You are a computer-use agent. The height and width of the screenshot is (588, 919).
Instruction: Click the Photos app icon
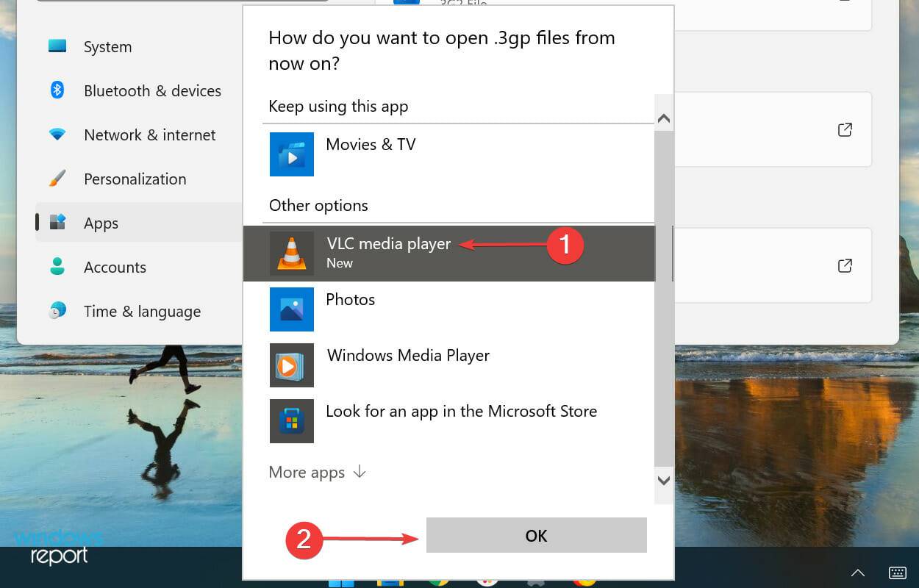click(292, 309)
